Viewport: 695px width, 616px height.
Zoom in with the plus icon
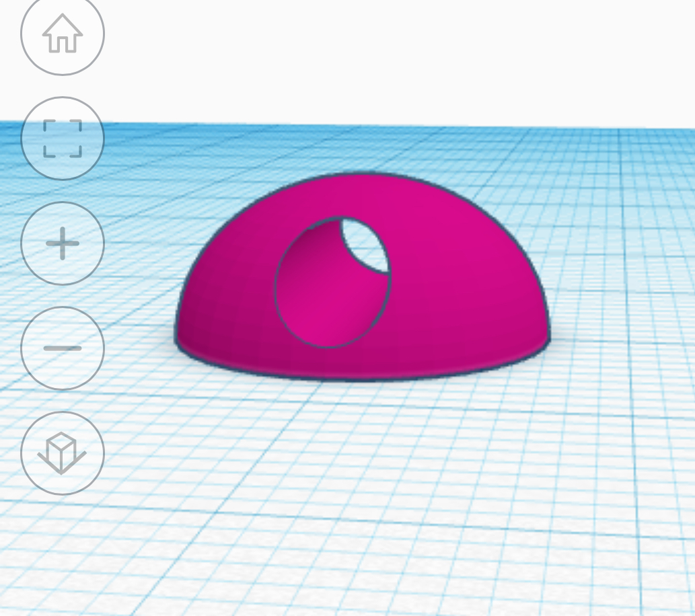click(63, 243)
